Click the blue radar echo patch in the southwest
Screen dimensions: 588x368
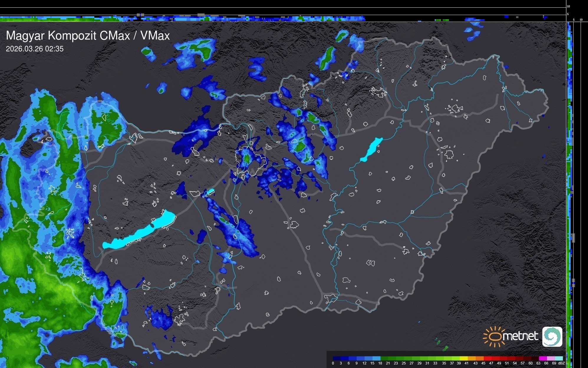[x=161, y=319]
